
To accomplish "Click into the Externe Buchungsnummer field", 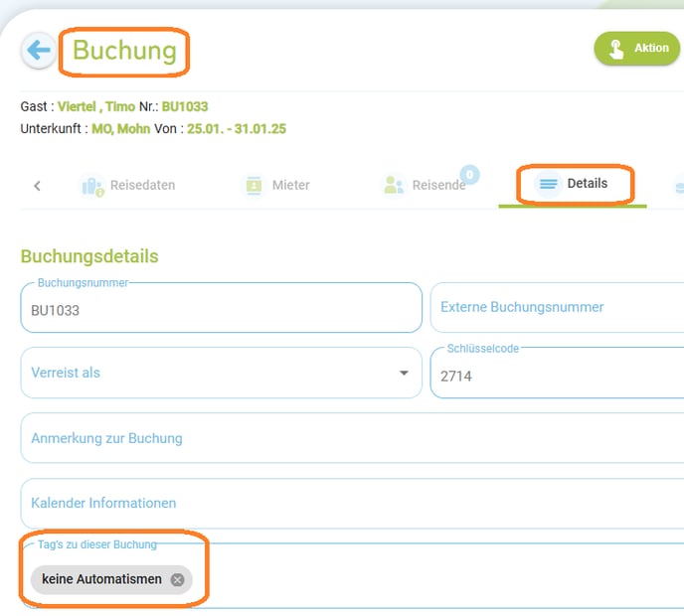I will pyautogui.click(x=557, y=307).
